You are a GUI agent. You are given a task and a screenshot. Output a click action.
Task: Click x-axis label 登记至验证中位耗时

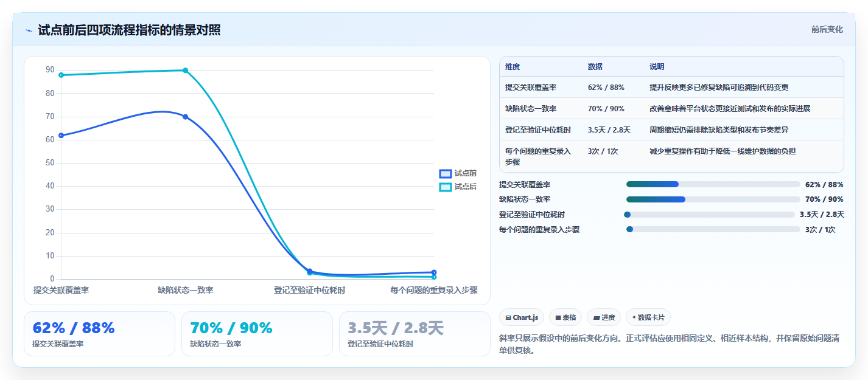(310, 291)
